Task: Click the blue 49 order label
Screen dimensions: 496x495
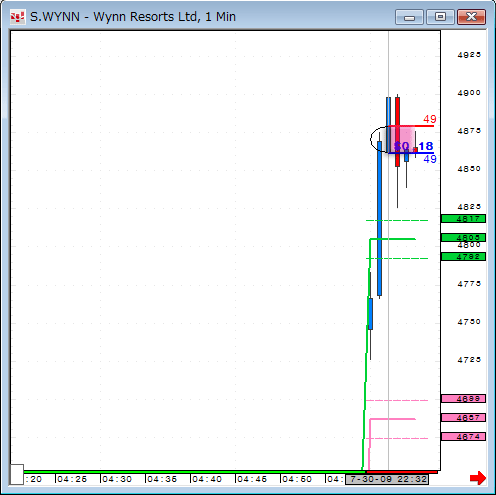Action: pos(430,159)
